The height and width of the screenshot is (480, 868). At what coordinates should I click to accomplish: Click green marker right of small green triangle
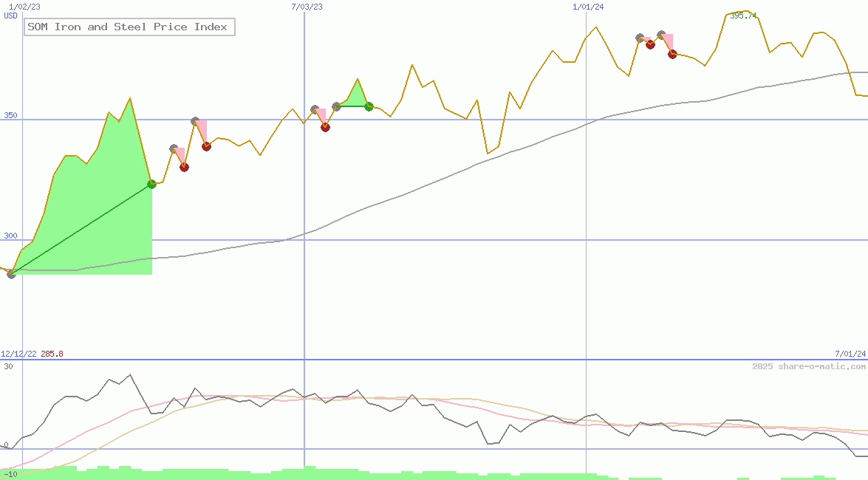coord(369,106)
